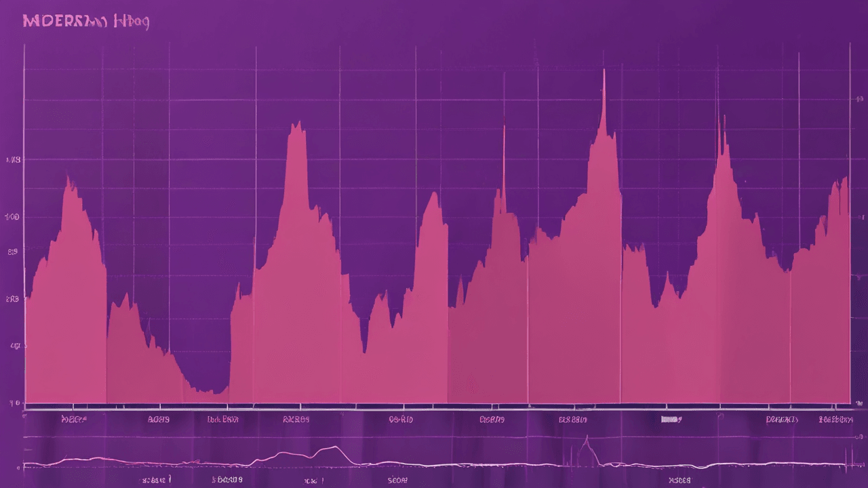The height and width of the screenshot is (488, 868).
Task: Select the tallest spike in the area chart
Action: [x=604, y=102]
